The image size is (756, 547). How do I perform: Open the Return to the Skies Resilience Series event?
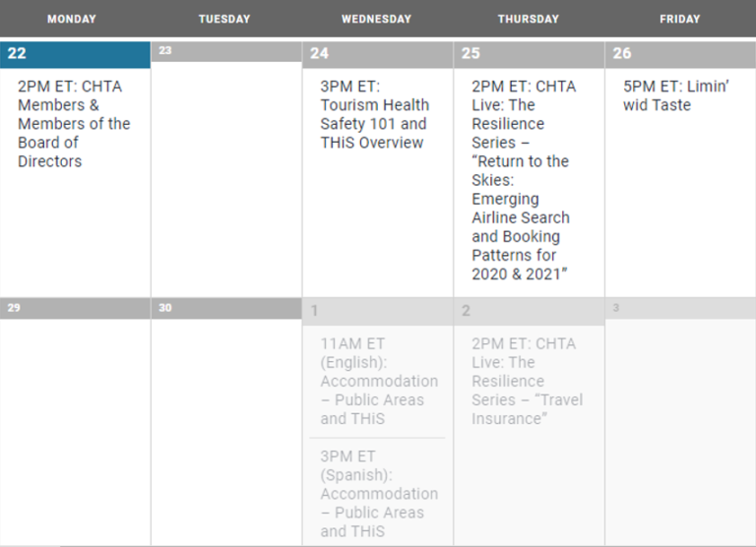pos(521,180)
